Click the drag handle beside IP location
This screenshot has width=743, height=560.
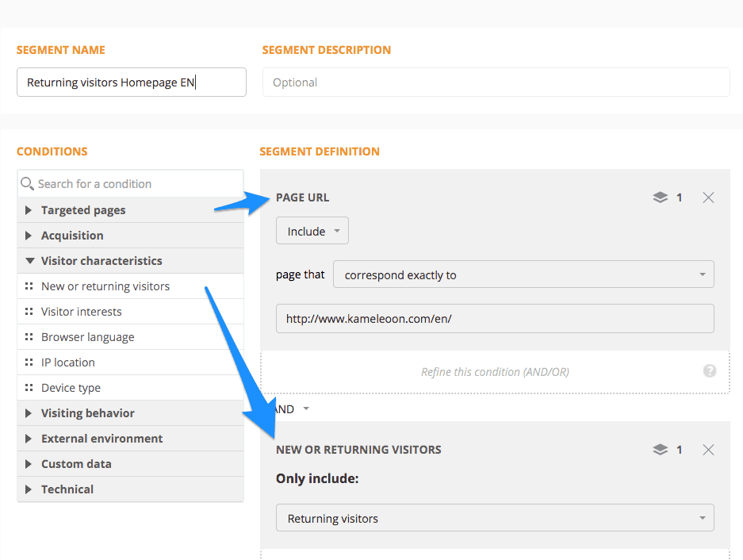[x=29, y=362]
